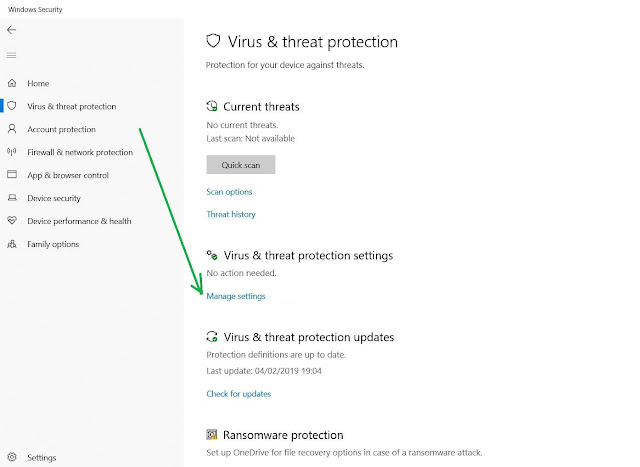Click the back arrow icon
Screen dimensions: 640x467
point(11,30)
